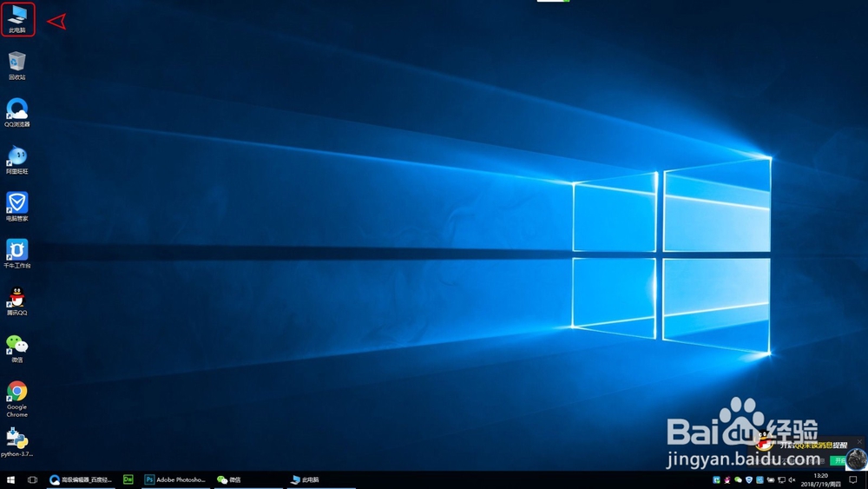This screenshot has width=868, height=489.
Task: Open the Windows Start menu
Action: point(10,479)
